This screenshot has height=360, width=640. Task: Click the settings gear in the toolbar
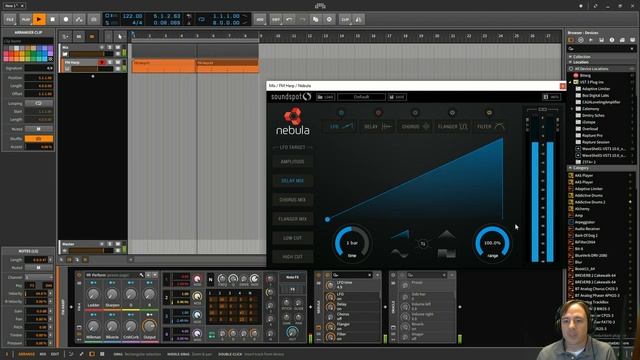tap(329, 19)
